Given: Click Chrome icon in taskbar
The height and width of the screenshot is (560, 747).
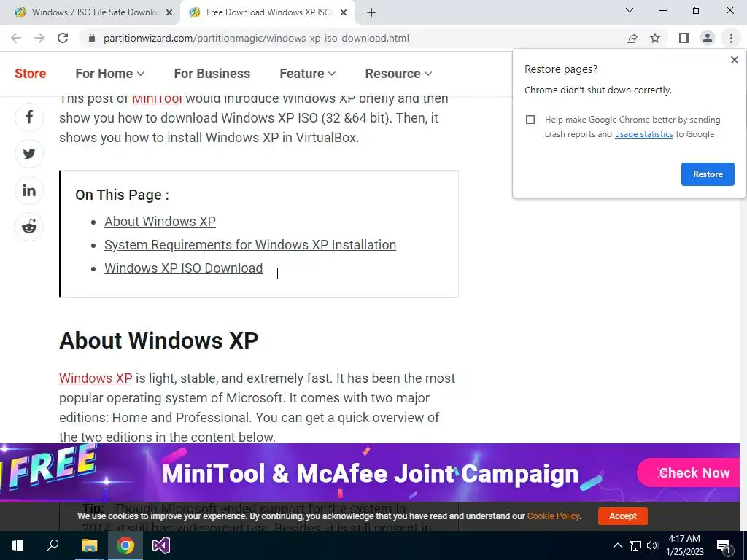Looking at the screenshot, I should [x=125, y=545].
